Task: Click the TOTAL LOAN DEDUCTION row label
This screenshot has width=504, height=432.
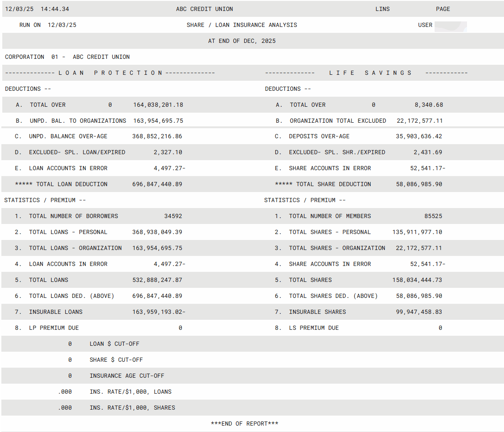Action: tap(61, 184)
